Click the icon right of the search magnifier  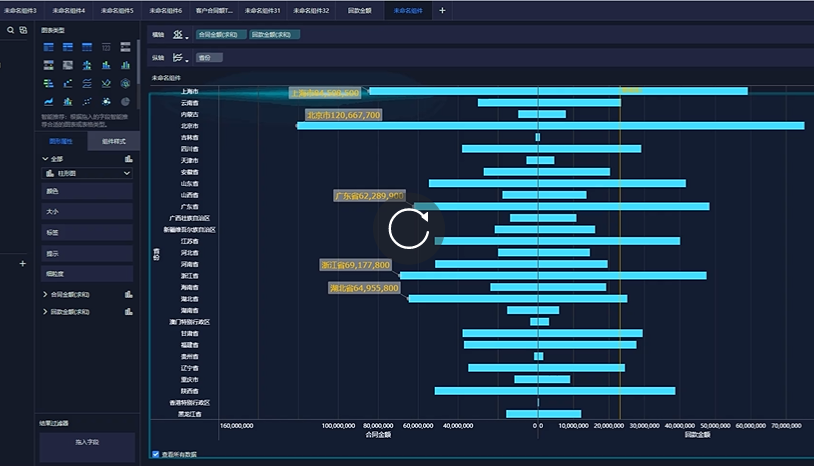pyautogui.click(x=23, y=30)
